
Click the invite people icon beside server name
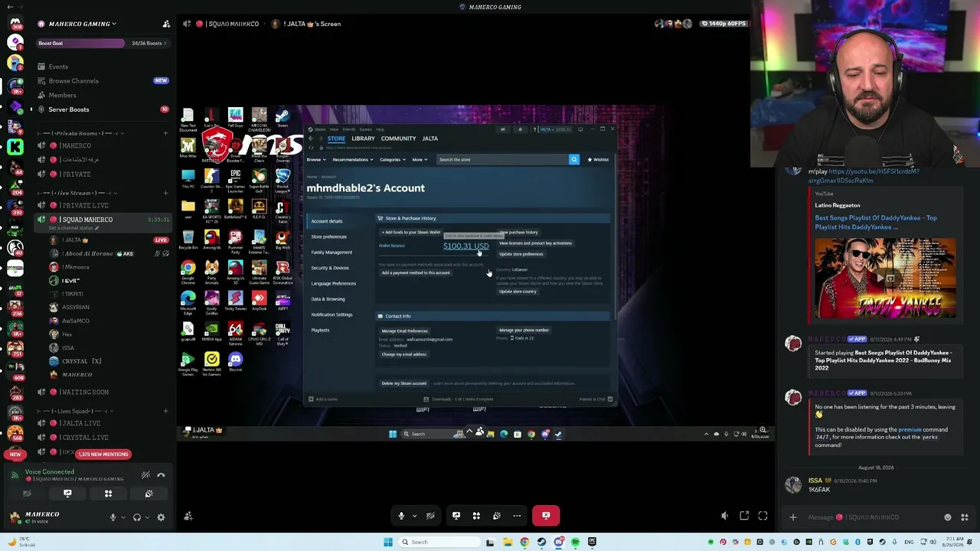coord(166,24)
